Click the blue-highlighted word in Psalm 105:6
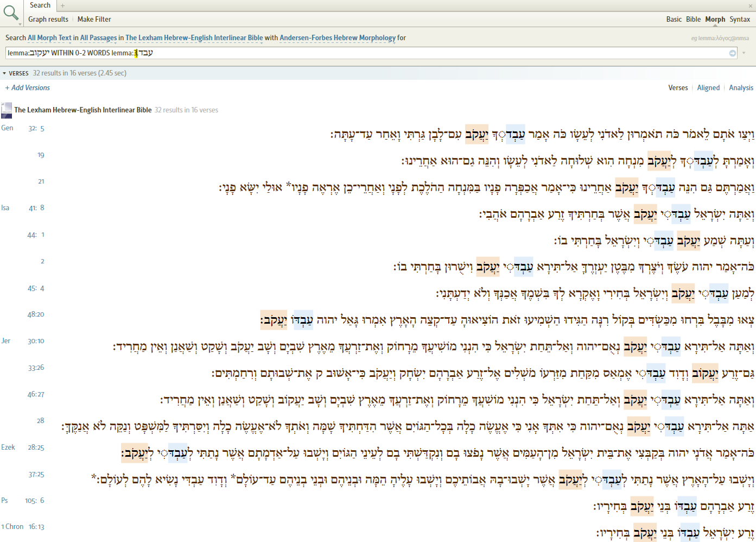Screen dimensions: 756x542 687,506
